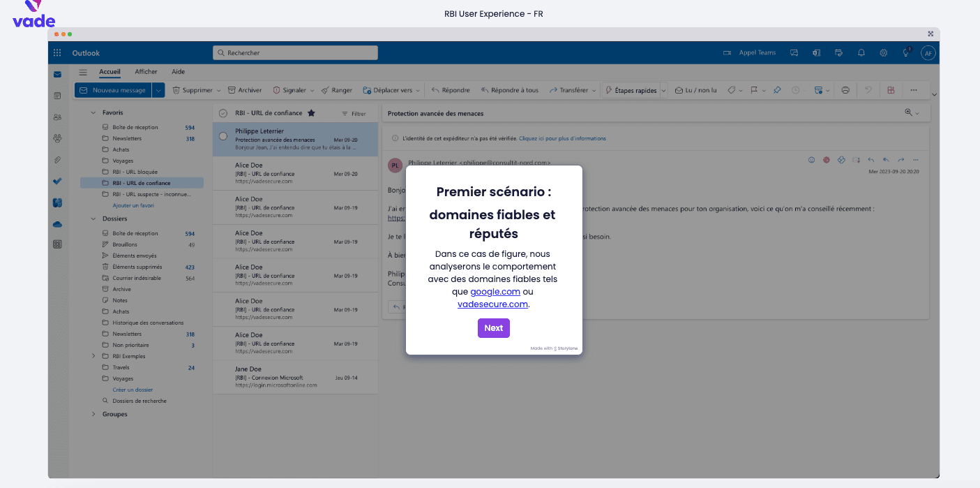This screenshot has height=488, width=980.
Task: Open the Filtrer menu
Action: coord(354,114)
